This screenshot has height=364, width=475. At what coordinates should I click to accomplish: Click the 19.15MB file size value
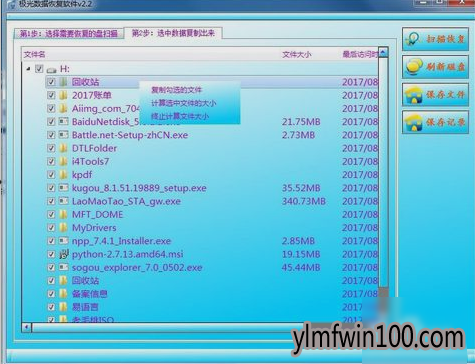pos(301,254)
